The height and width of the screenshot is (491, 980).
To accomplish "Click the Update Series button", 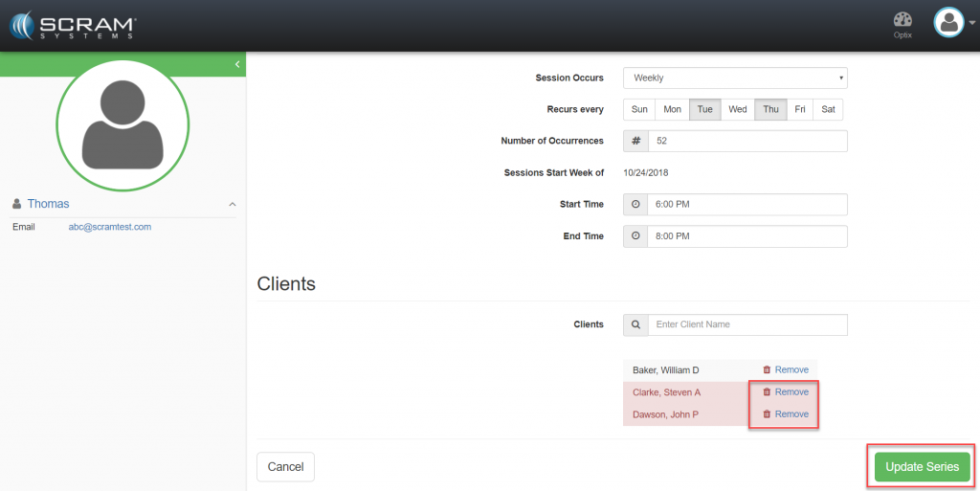I will [x=922, y=467].
